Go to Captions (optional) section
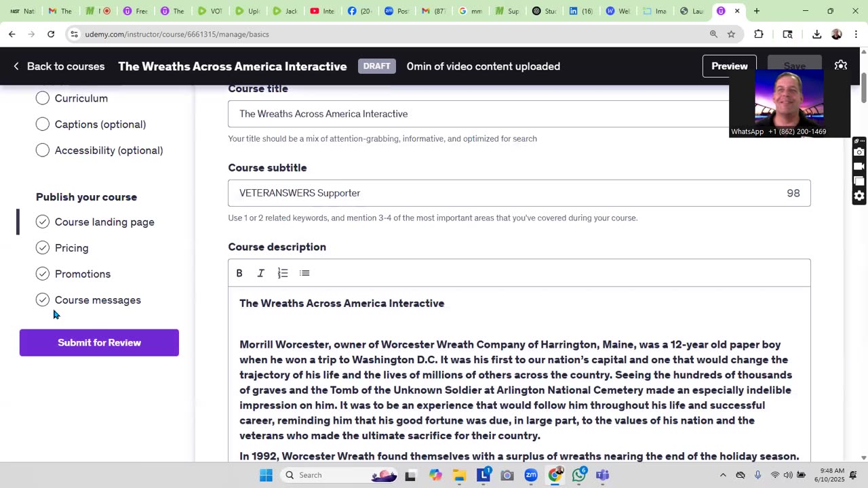Image resolution: width=868 pixels, height=488 pixels. pyautogui.click(x=100, y=124)
